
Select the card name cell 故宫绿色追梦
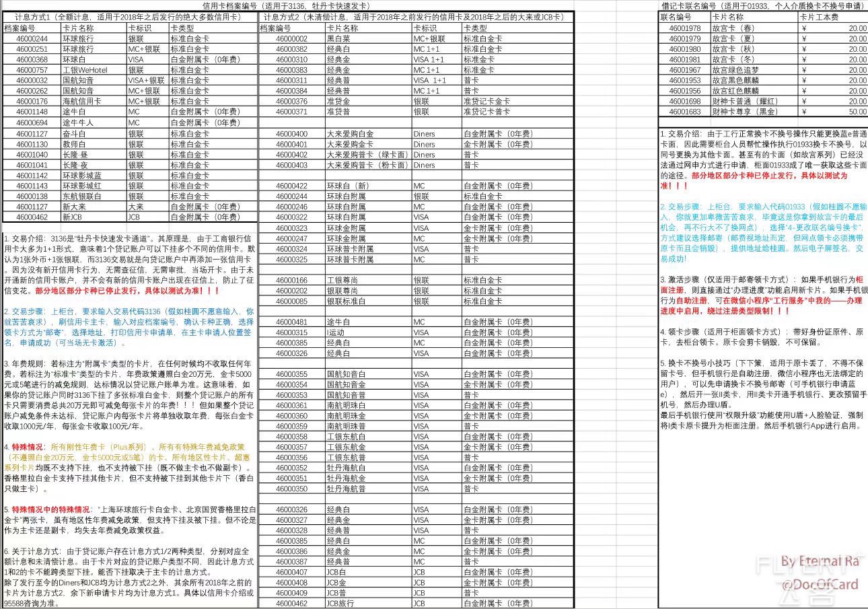[x=754, y=70]
